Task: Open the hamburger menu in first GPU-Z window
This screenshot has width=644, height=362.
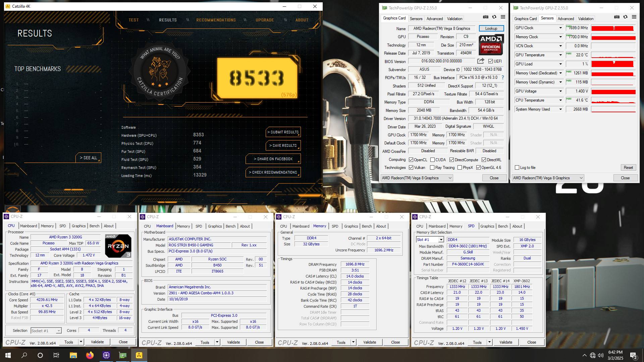Action: (503, 17)
